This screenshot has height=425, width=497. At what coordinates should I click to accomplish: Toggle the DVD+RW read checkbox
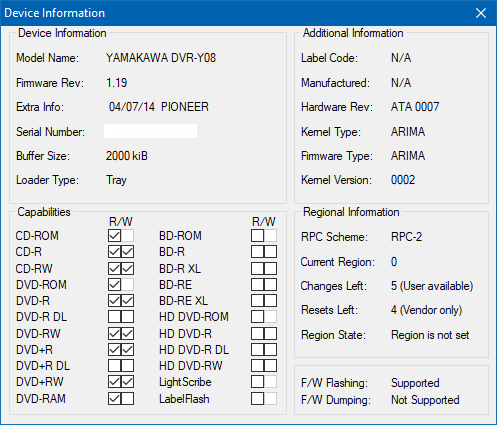point(114,382)
